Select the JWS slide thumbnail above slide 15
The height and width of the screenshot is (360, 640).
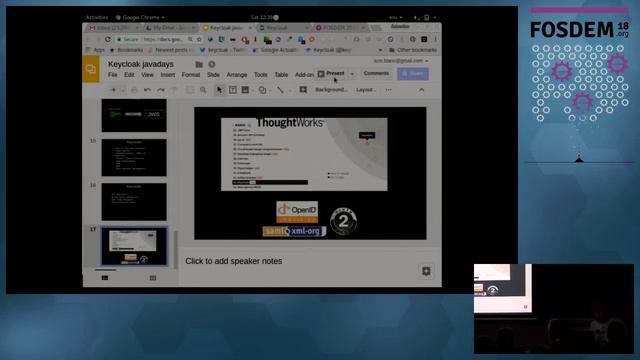(134, 115)
